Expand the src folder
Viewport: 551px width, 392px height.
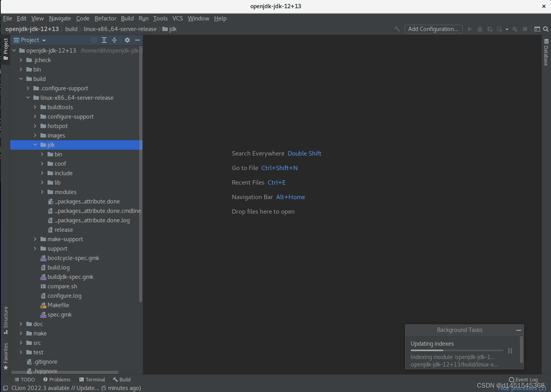[x=21, y=343]
